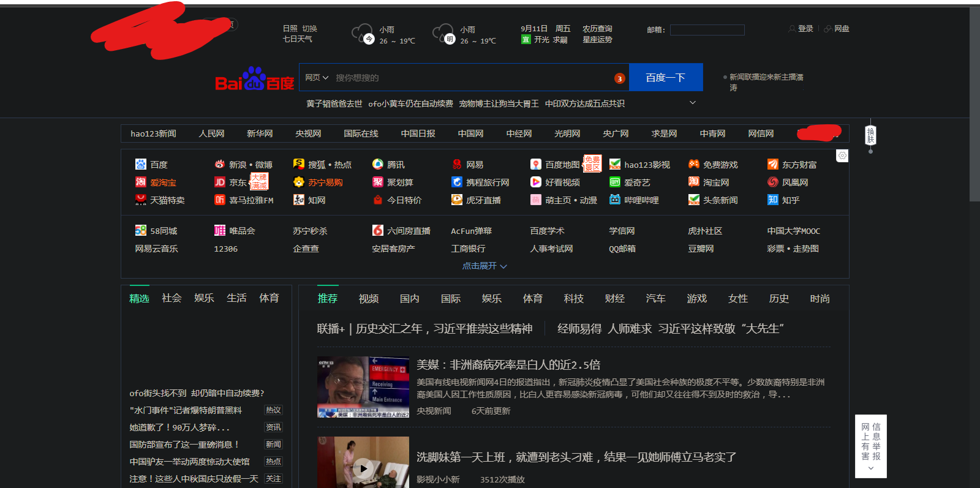This screenshot has height=488, width=980.
Task: Open 人民网 in the news bar
Action: click(211, 133)
